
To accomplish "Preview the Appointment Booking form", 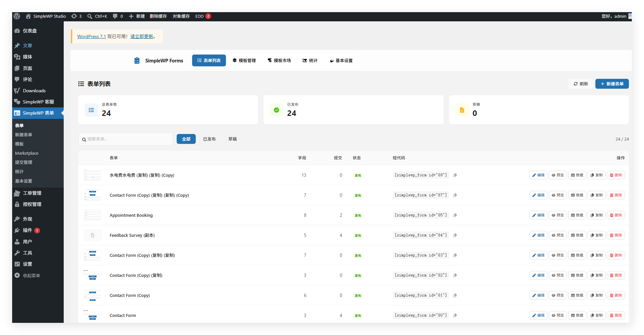I will tap(558, 215).
